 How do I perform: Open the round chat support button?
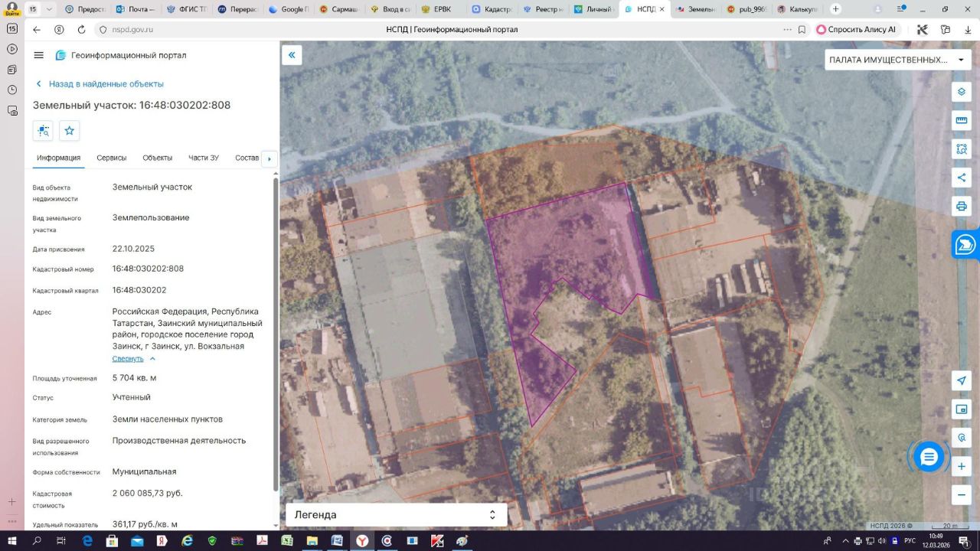(929, 457)
